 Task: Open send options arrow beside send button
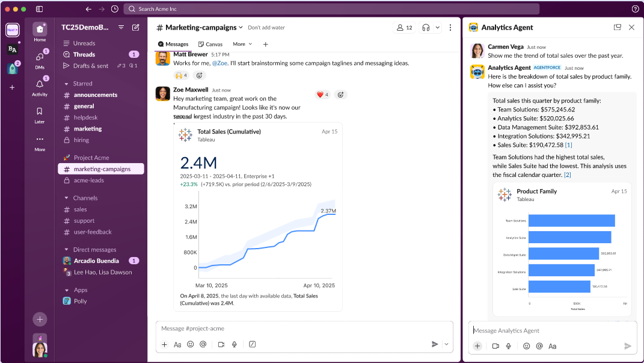pyautogui.click(x=446, y=344)
